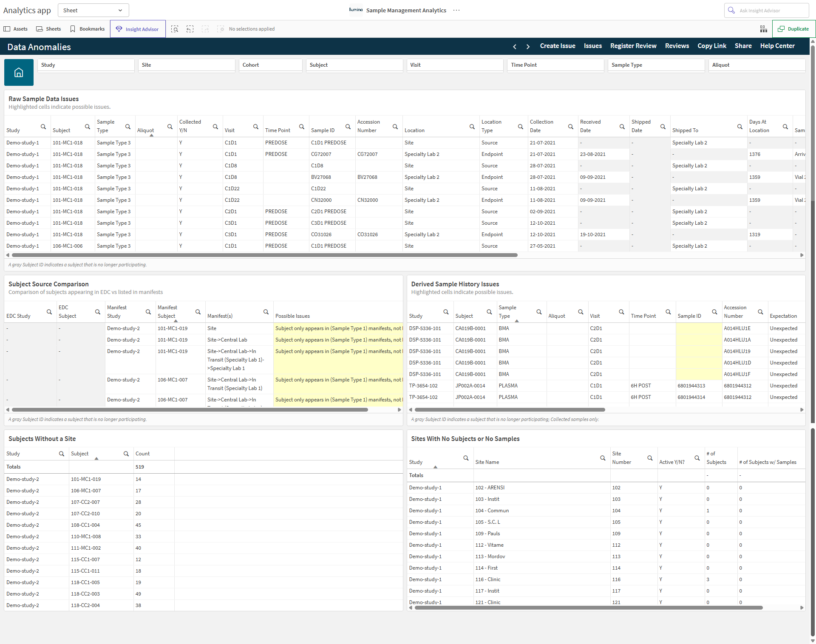Screen dimensions: 816x644
Task: Go to next sheet arrow
Action: (x=528, y=46)
